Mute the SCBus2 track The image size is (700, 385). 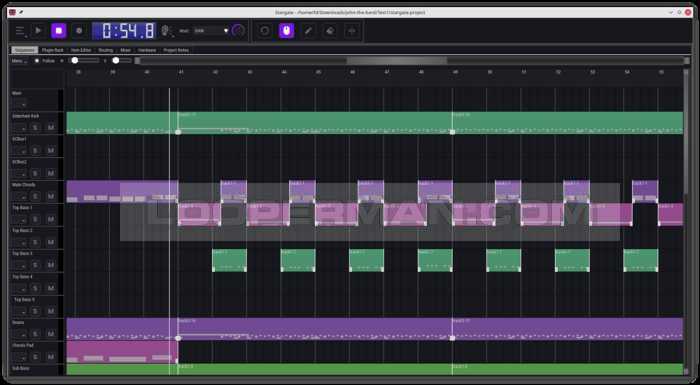50,173
